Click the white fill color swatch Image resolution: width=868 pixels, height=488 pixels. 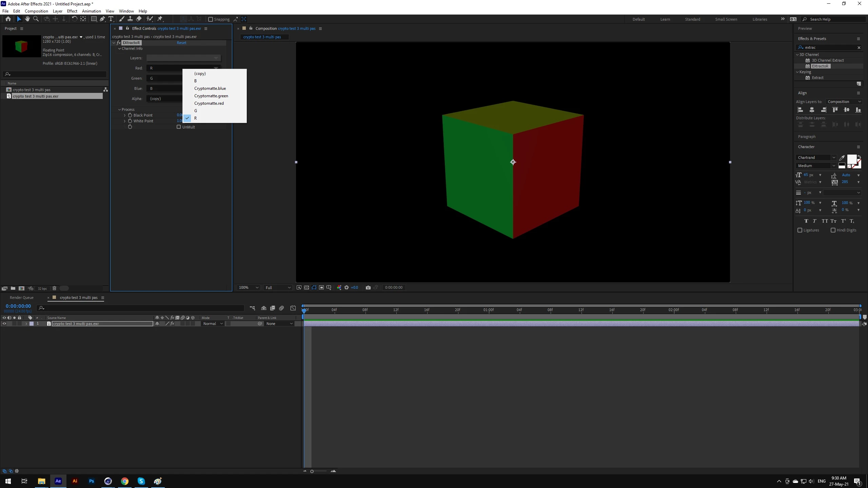pos(851,159)
